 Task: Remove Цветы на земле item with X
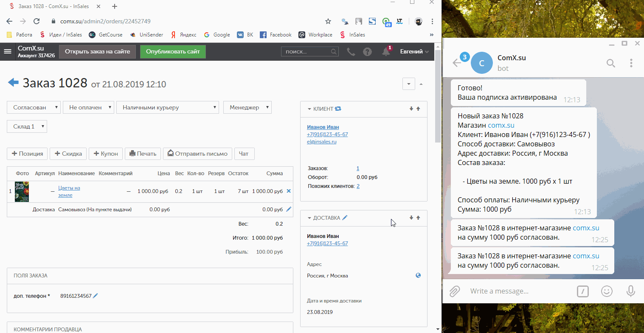pyautogui.click(x=289, y=191)
